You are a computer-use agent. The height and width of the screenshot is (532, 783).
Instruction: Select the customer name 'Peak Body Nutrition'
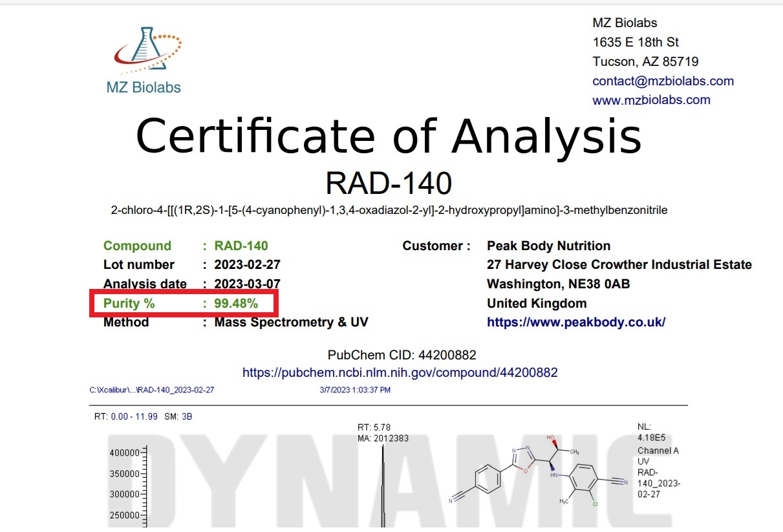click(548, 246)
